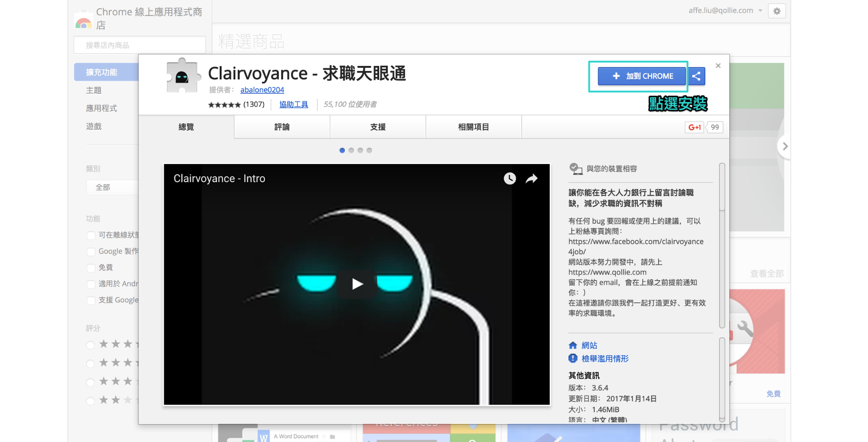Toggle the 支援 Google checkbox

point(91,301)
